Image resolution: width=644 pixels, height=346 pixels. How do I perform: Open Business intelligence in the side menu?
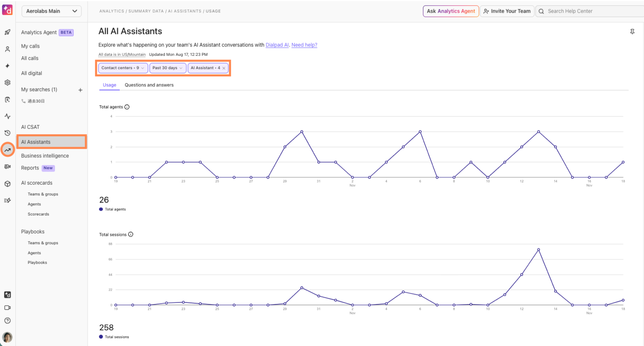(x=45, y=156)
